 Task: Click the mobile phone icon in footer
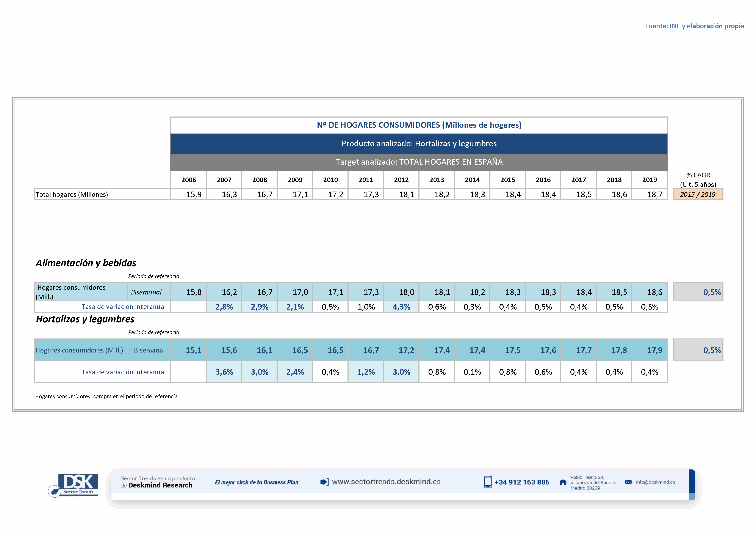click(x=488, y=482)
